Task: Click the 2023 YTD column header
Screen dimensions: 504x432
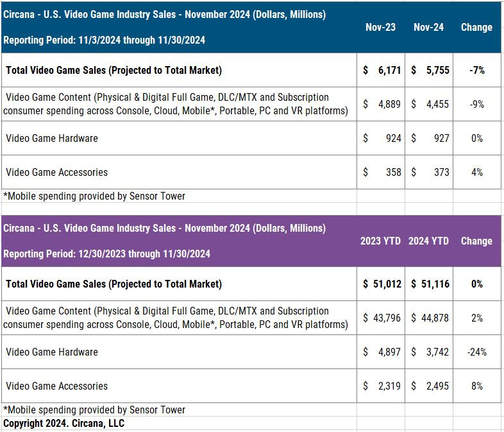Action: [x=380, y=241]
